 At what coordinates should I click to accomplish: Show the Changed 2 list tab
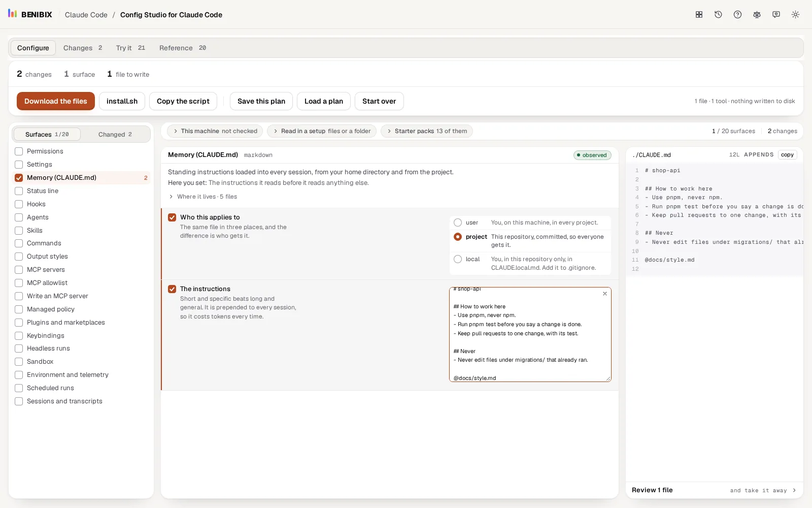115,134
